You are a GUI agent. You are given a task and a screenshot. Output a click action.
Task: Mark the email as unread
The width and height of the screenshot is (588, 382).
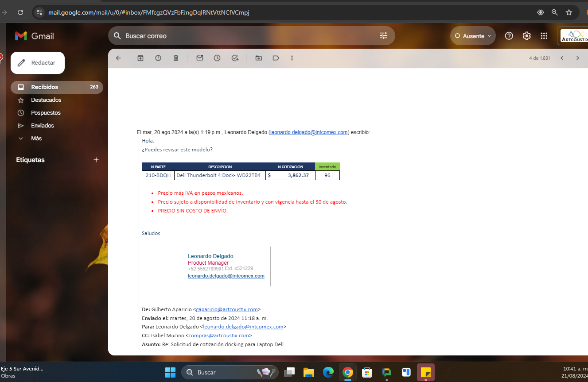(200, 58)
